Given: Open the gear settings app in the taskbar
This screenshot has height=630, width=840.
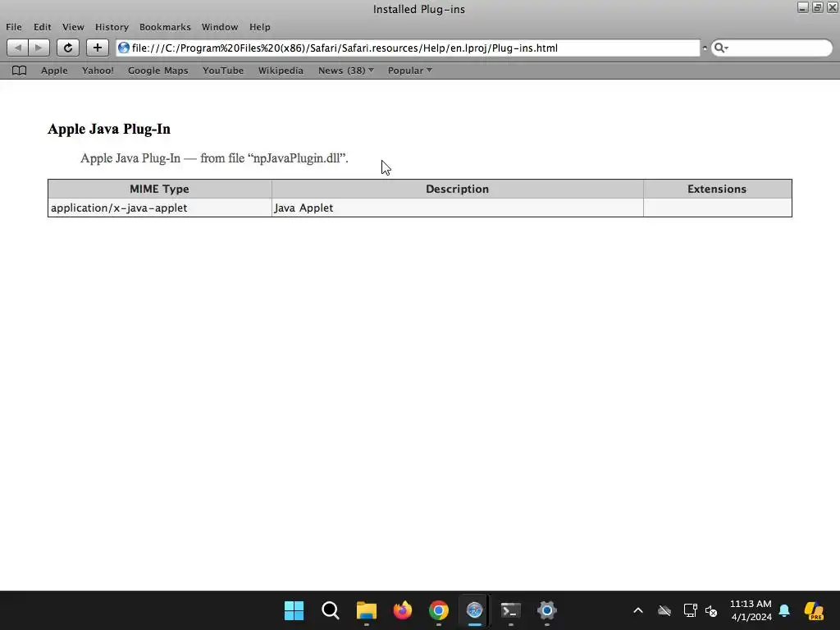Looking at the screenshot, I should [547, 610].
